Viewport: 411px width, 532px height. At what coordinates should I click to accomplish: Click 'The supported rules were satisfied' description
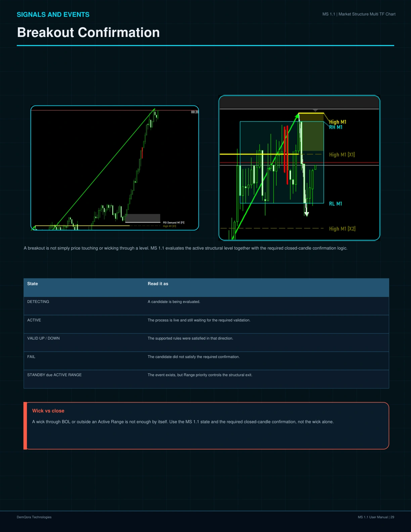(190, 338)
